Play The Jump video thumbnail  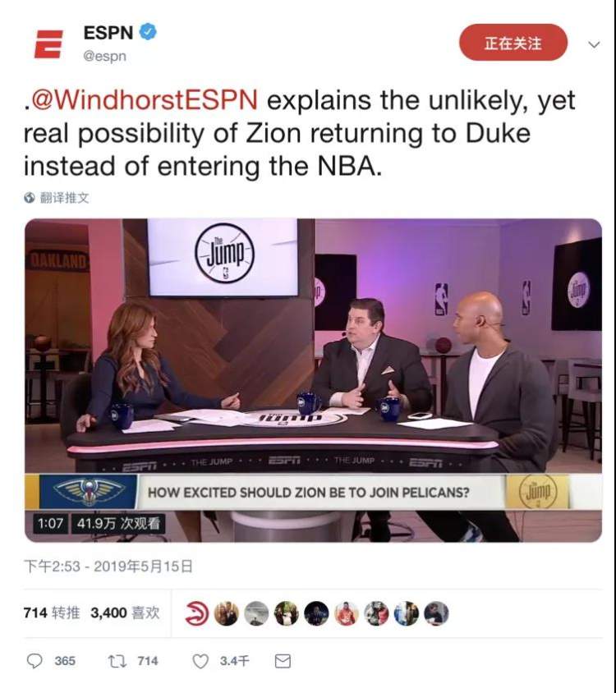(313, 380)
